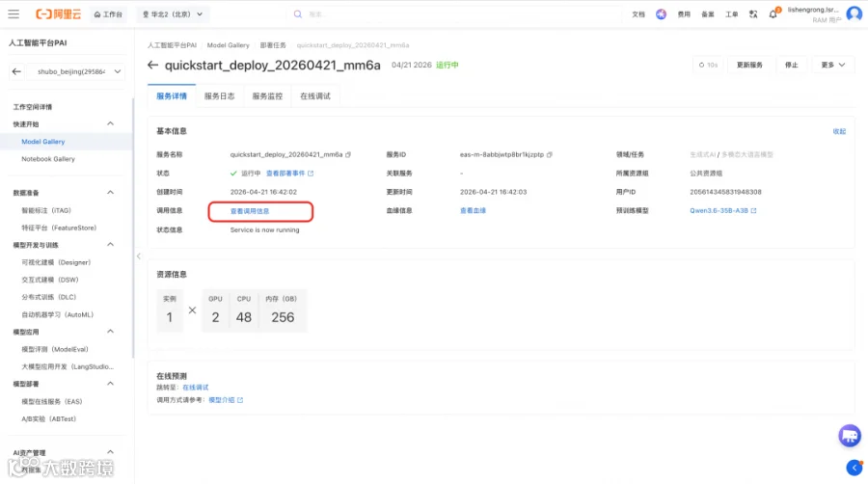This screenshot has width=868, height=484.
Task: Open 模型在线服务 (EAS)
Action: click(x=51, y=401)
